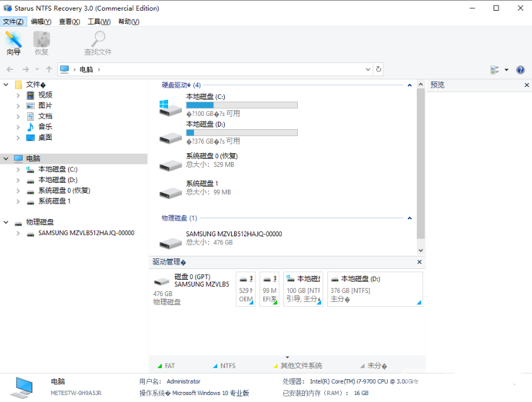Open the 编辑 menu

[41, 21]
